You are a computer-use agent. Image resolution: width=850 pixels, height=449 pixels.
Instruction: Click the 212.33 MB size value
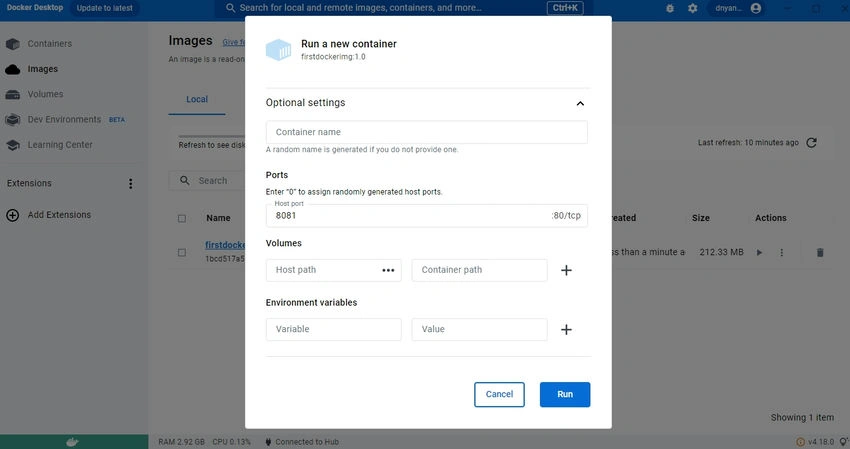coord(721,252)
